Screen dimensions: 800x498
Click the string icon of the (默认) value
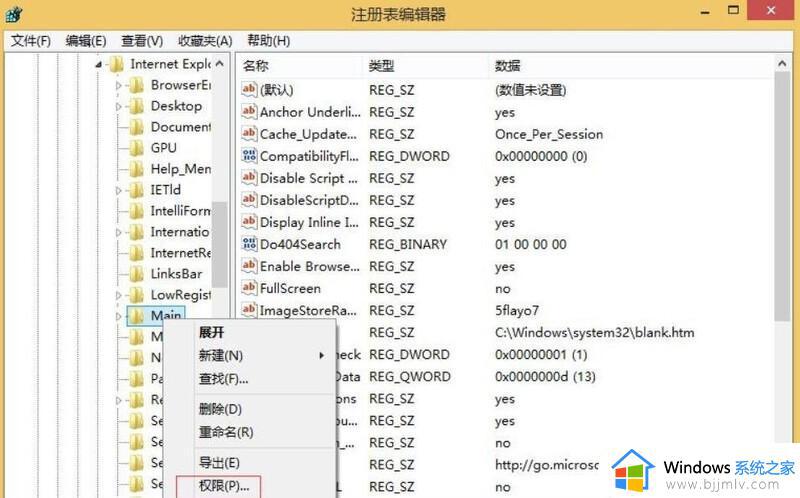tap(249, 90)
